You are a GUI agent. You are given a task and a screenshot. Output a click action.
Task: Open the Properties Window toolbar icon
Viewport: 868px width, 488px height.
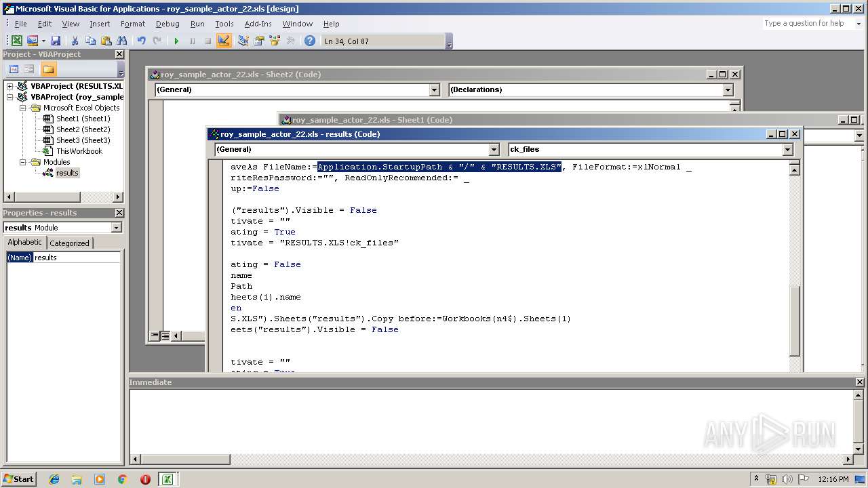pos(258,41)
